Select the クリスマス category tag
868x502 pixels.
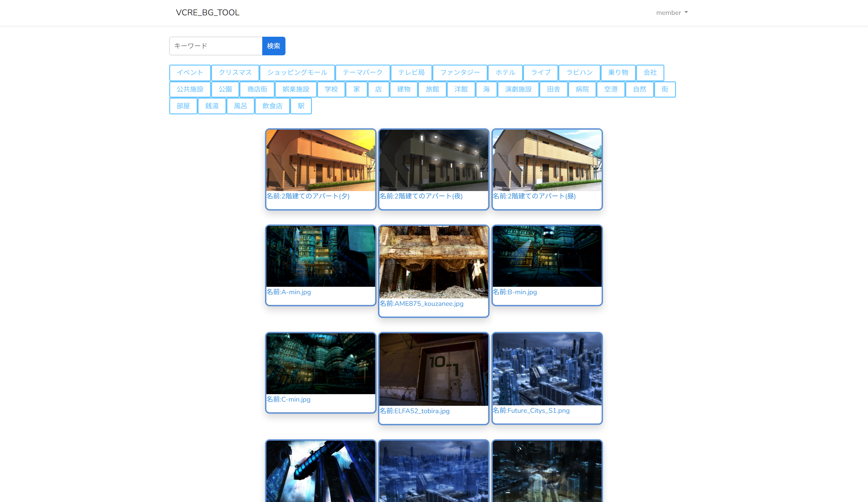click(x=235, y=73)
